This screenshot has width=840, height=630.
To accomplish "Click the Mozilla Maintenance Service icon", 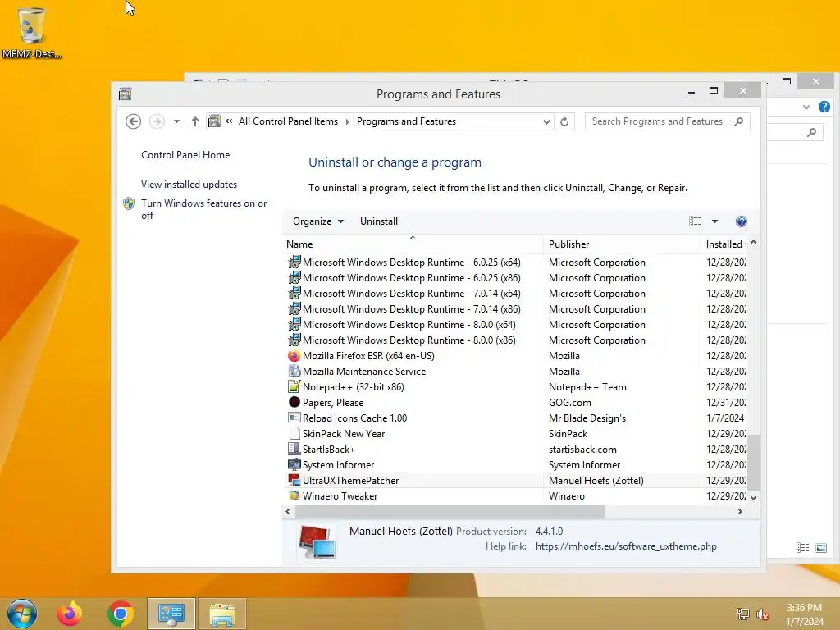I will pyautogui.click(x=294, y=372).
